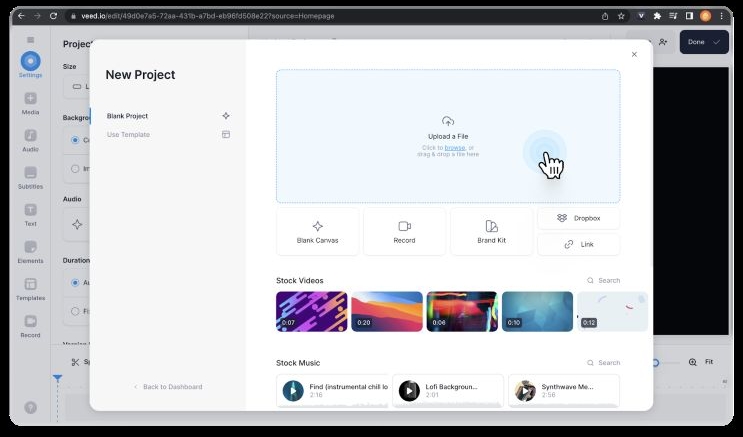Play the Find instrumental chill track
743x437 pixels.
(x=293, y=391)
